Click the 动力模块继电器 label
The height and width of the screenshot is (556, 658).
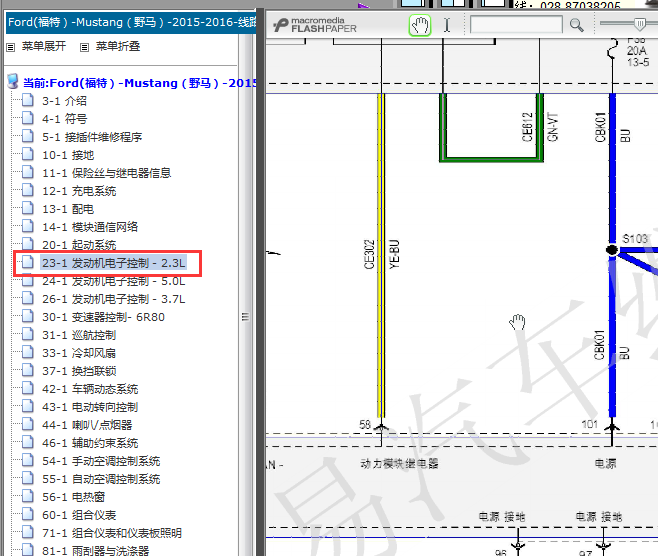point(400,464)
